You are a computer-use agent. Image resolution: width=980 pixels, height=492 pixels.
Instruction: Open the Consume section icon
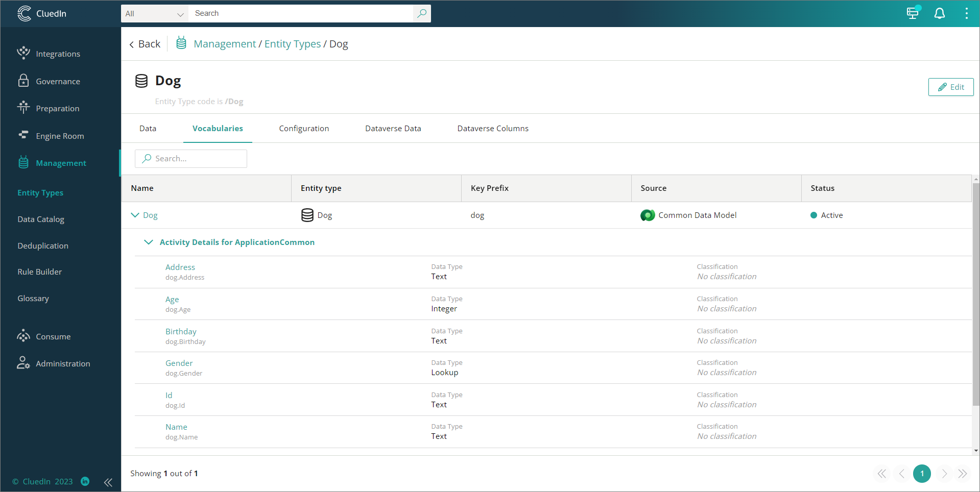click(x=24, y=336)
